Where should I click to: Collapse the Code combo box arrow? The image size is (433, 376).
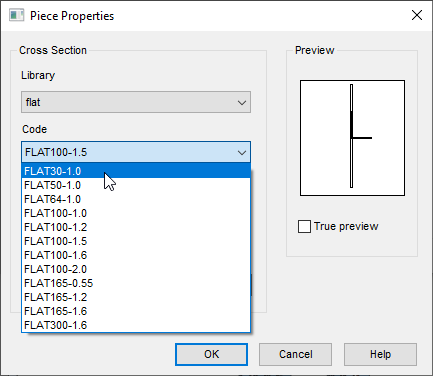242,153
